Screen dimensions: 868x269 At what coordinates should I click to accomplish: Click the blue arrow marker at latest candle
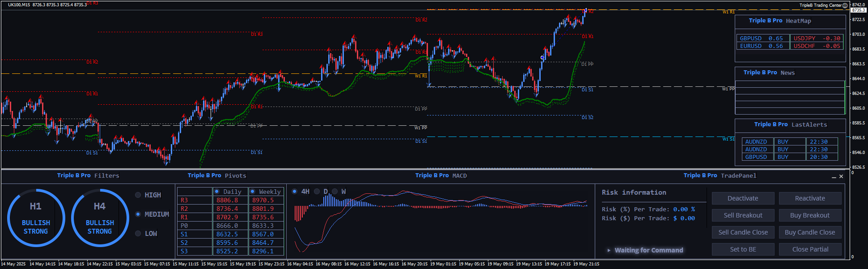point(585,11)
